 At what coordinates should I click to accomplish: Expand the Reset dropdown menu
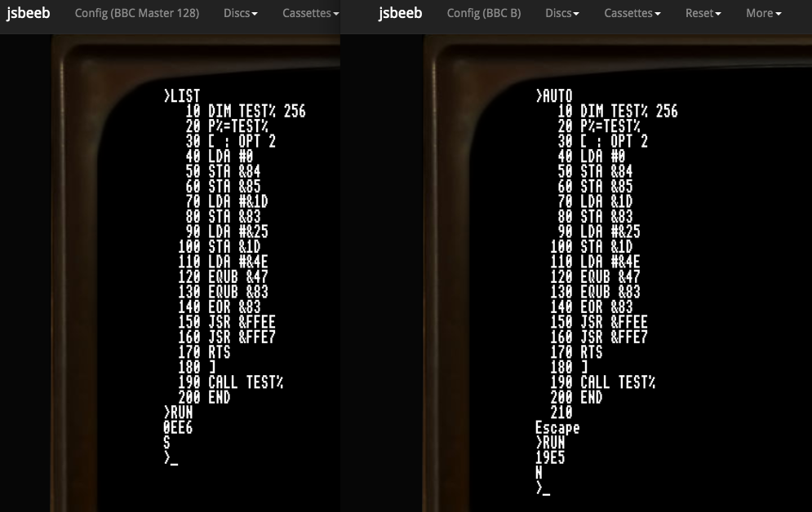click(703, 14)
